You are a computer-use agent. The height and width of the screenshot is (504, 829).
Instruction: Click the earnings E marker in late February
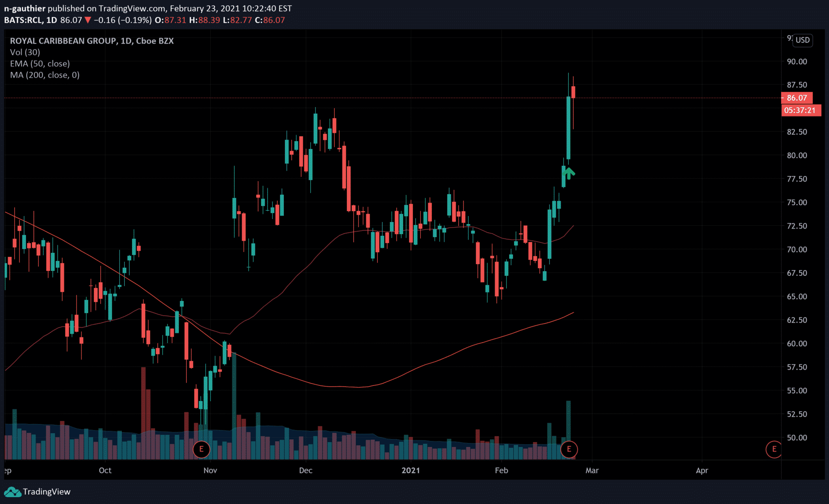pos(569,449)
